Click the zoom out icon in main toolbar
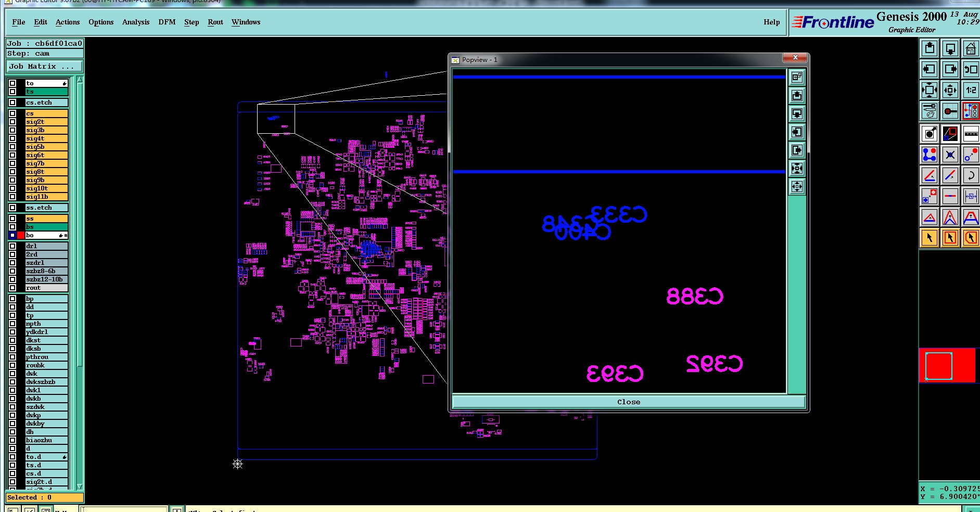The width and height of the screenshot is (980, 512). click(950, 90)
